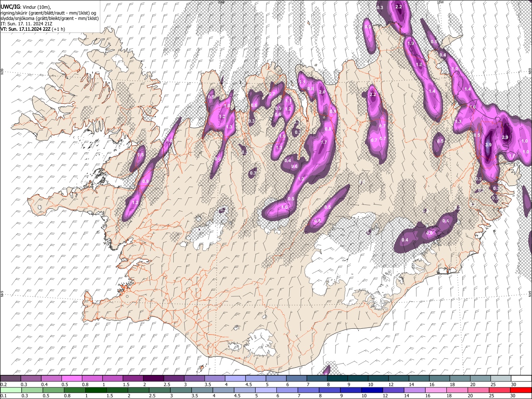Pick top-row swatch between 18 and 20
The width and height of the screenshot is (532, 399).
pos(460,378)
